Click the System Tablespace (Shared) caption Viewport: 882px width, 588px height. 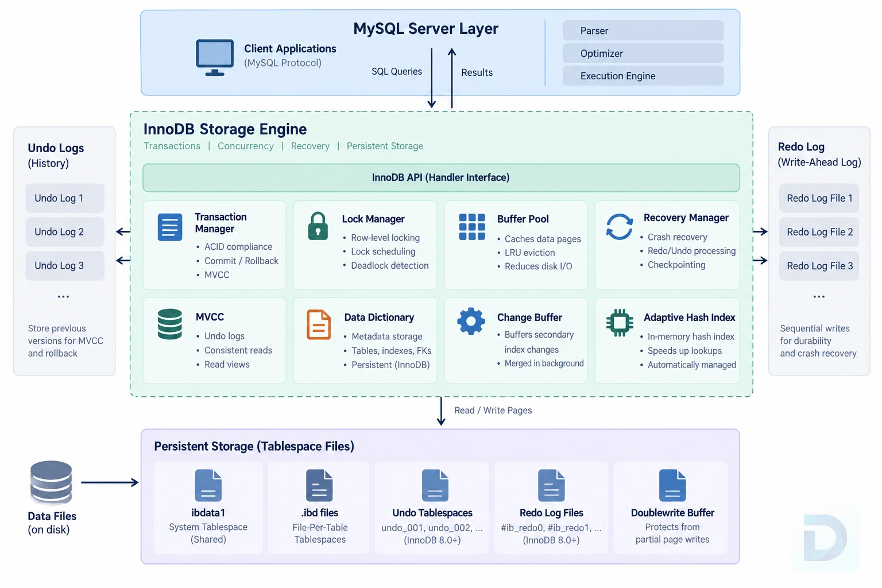[208, 533]
